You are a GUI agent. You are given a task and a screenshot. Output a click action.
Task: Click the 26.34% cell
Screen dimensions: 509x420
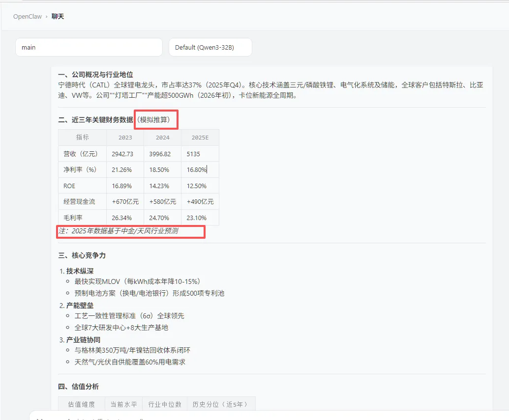point(125,218)
